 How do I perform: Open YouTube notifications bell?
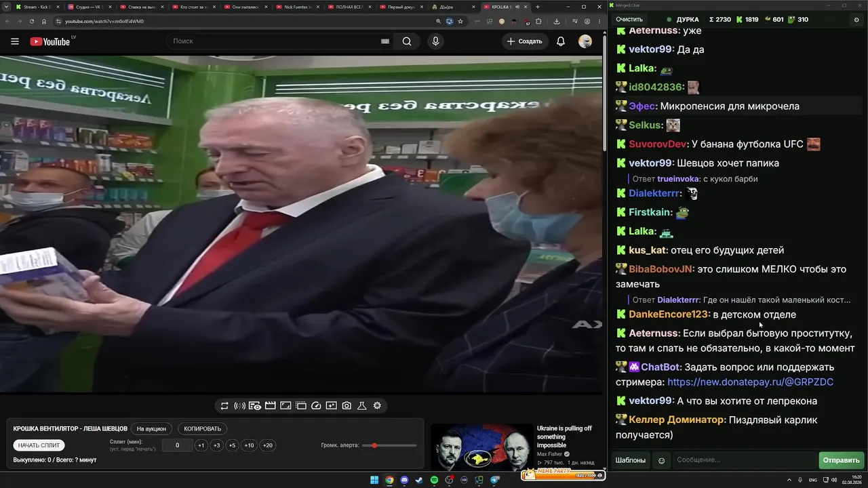[x=561, y=41]
